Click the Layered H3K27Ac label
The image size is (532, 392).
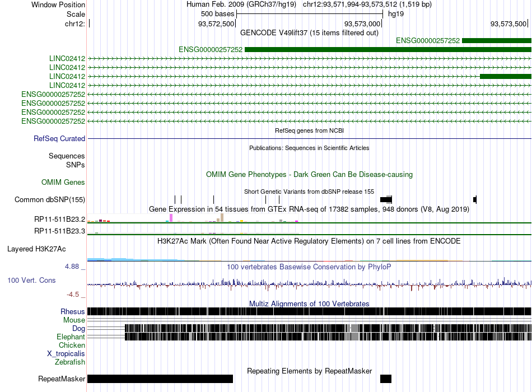[x=36, y=249]
